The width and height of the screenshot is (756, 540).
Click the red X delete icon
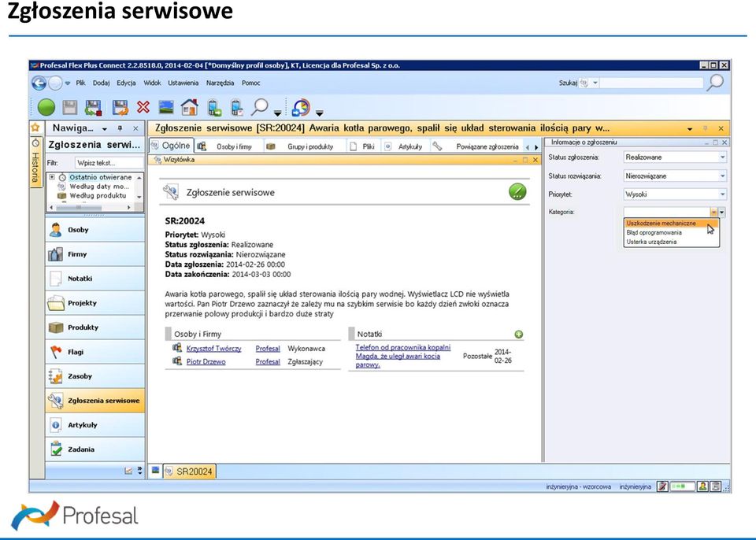click(x=143, y=107)
